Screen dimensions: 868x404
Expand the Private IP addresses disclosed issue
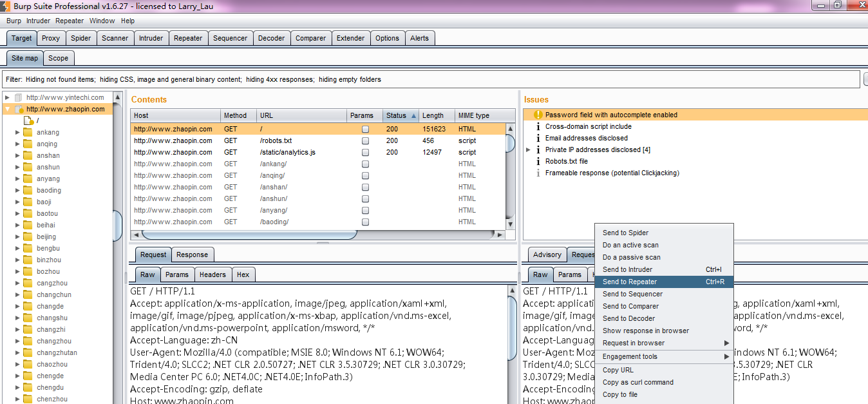click(x=529, y=149)
